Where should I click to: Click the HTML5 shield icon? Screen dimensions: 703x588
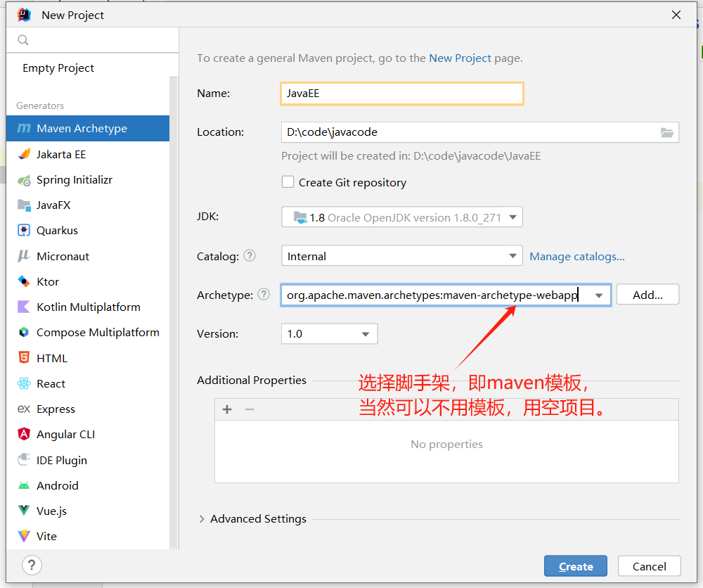pos(24,358)
